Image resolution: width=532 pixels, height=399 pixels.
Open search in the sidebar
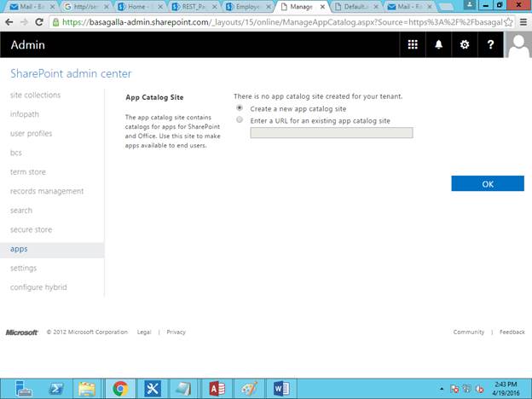click(x=21, y=211)
